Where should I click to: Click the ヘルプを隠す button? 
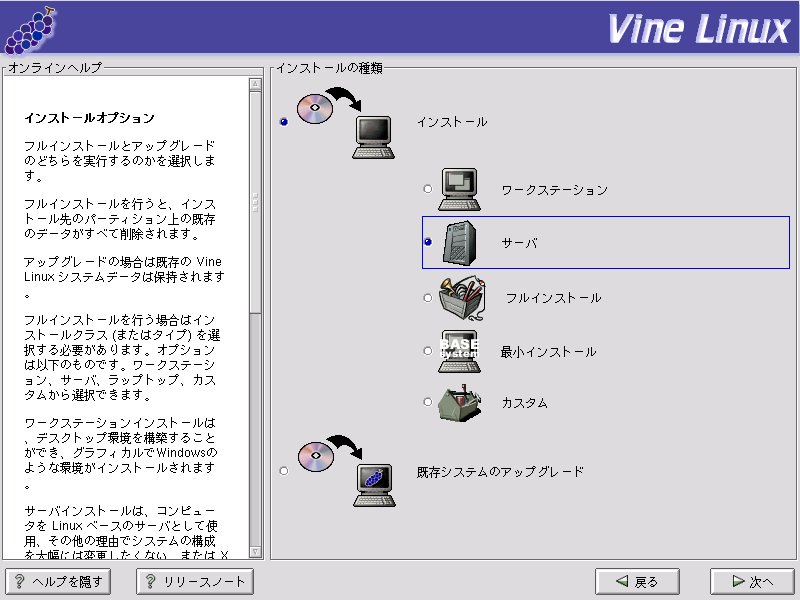58,581
